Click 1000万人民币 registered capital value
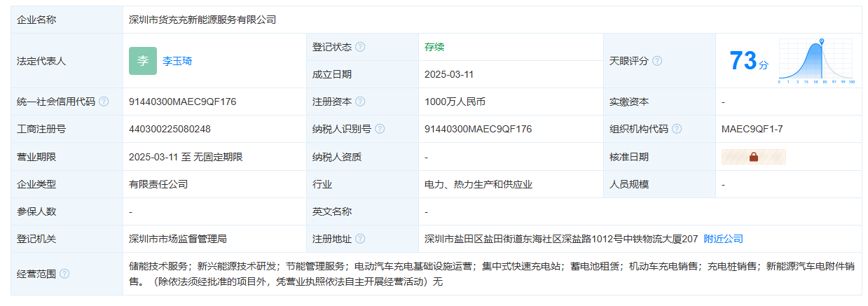 455,102
